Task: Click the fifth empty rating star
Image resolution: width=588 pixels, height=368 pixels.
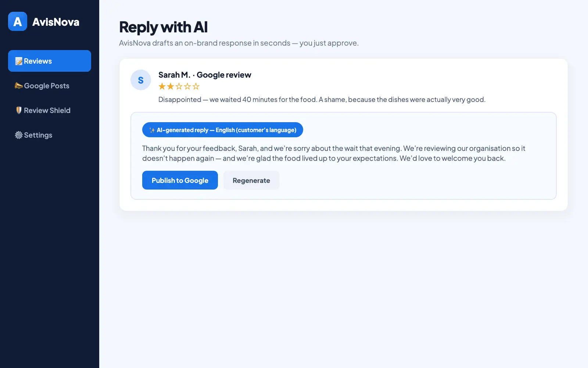Action: point(196,86)
